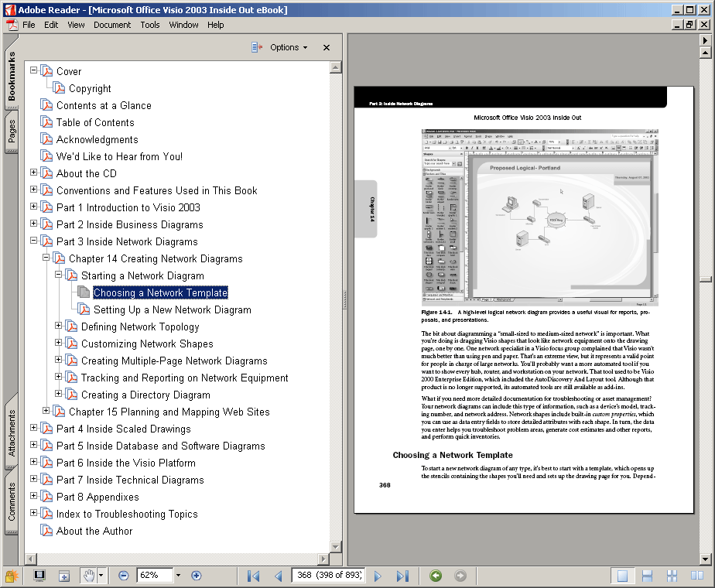
Task: Open the View menu
Action: tap(76, 25)
